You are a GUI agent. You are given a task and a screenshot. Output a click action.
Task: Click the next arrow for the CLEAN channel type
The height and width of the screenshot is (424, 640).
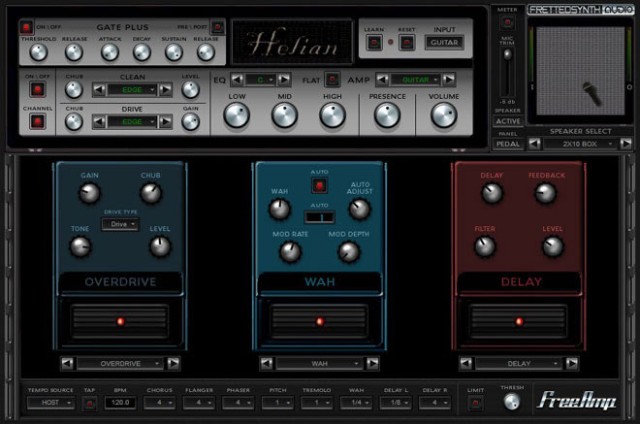[x=165, y=89]
